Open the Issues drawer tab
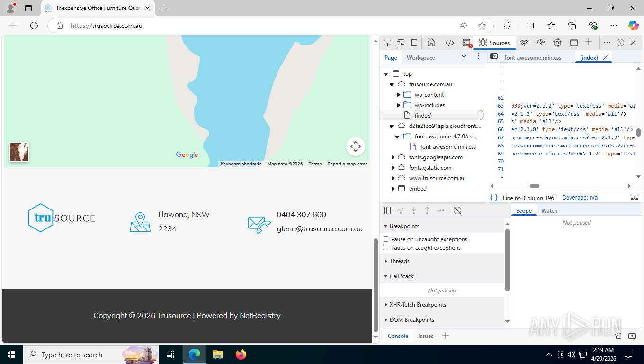 pos(426,336)
